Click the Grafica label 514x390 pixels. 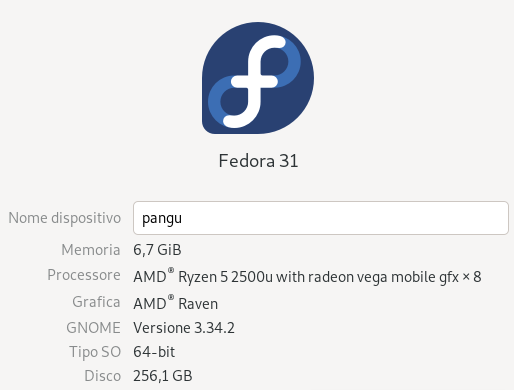click(96, 302)
